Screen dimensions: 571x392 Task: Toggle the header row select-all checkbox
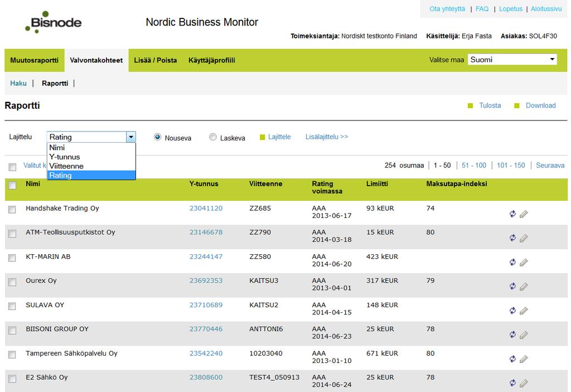click(12, 185)
